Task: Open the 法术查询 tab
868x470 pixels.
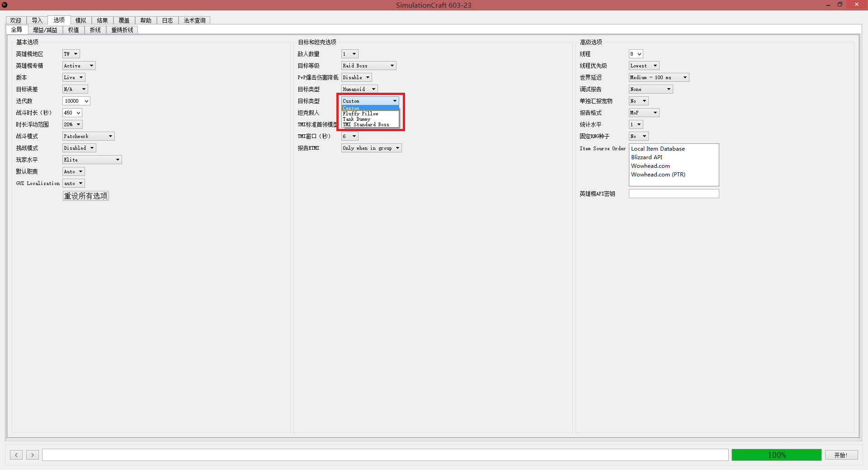Action: [195, 20]
